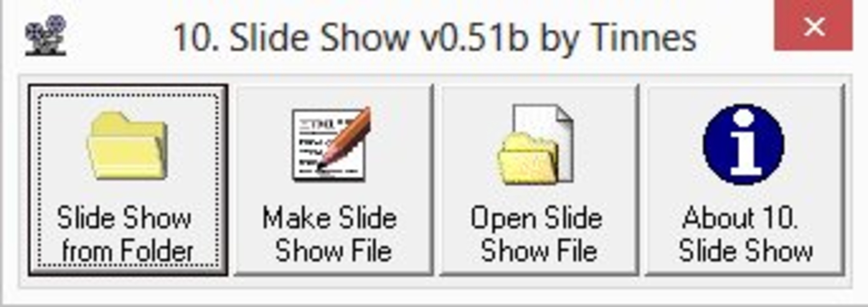This screenshot has width=868, height=307.
Task: Choose Open Slide Show File
Action: (x=539, y=180)
